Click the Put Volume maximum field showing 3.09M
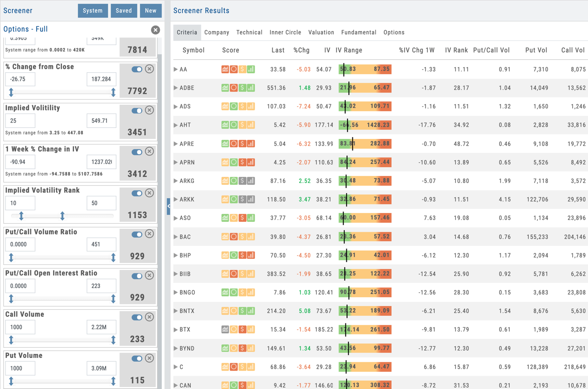 pos(101,368)
